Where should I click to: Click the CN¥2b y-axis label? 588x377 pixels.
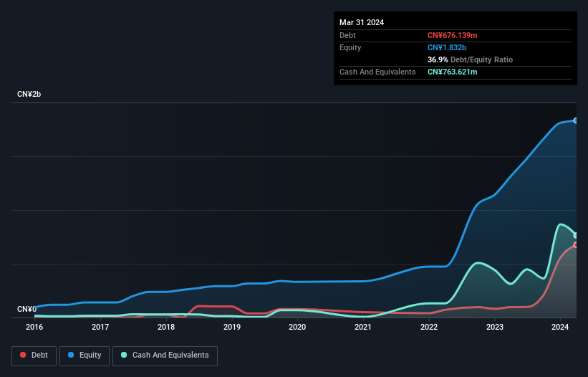[29, 94]
